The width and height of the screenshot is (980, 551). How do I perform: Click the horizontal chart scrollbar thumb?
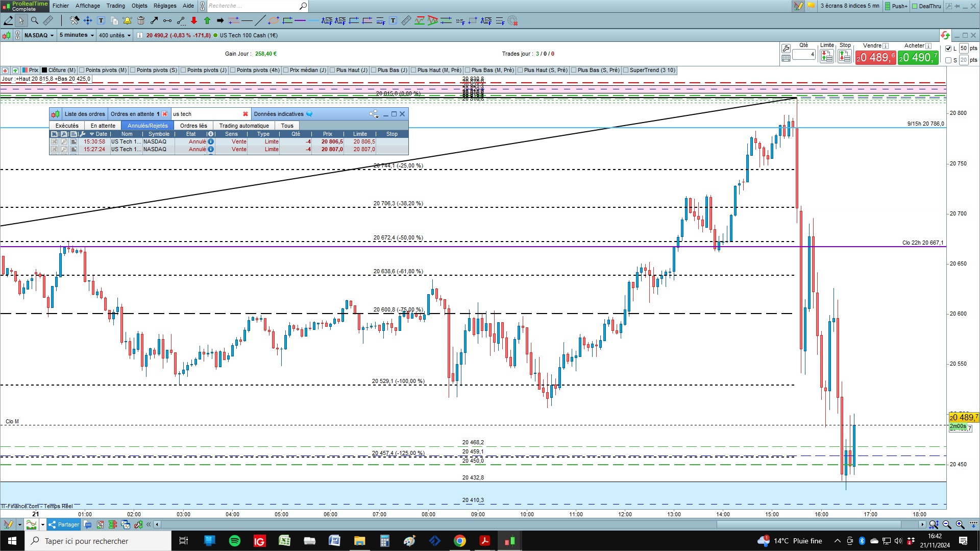coord(808,524)
